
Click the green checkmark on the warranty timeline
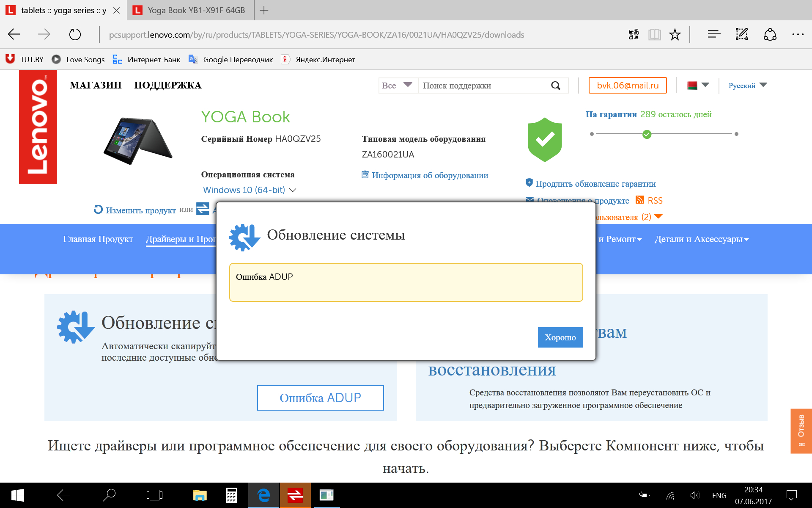coord(647,134)
